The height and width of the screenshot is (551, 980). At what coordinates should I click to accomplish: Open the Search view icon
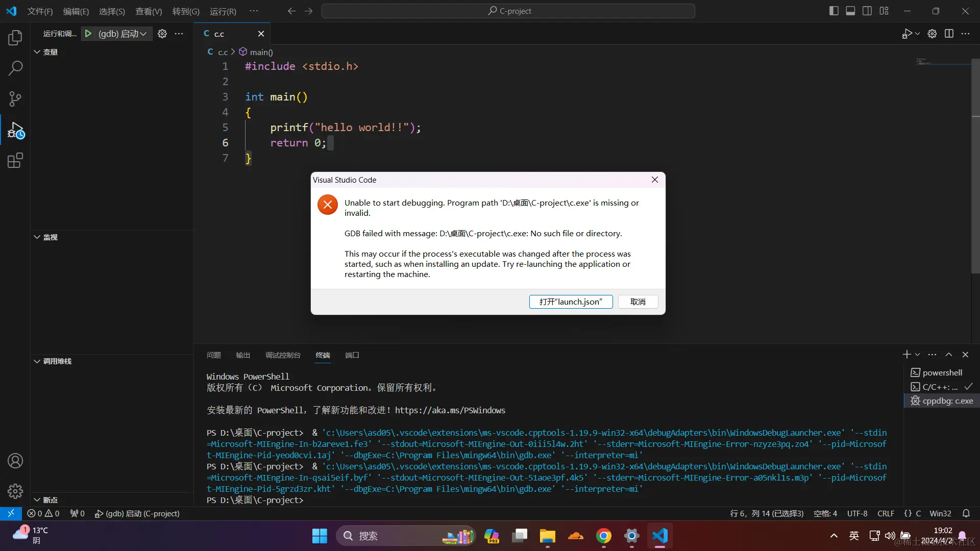click(x=15, y=68)
